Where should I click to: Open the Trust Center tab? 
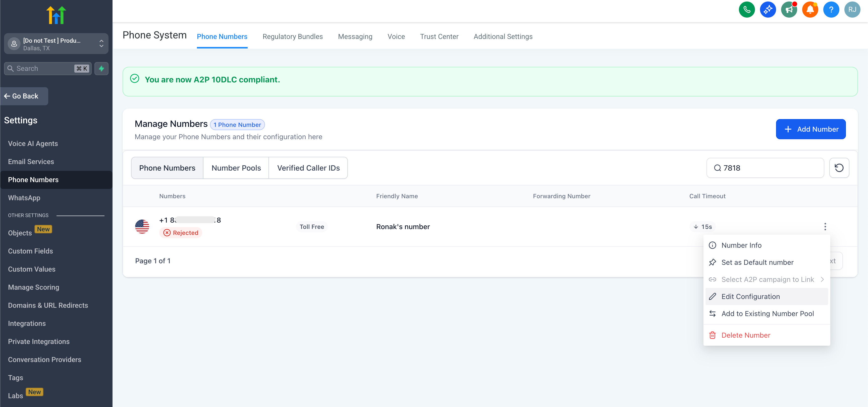pos(439,36)
